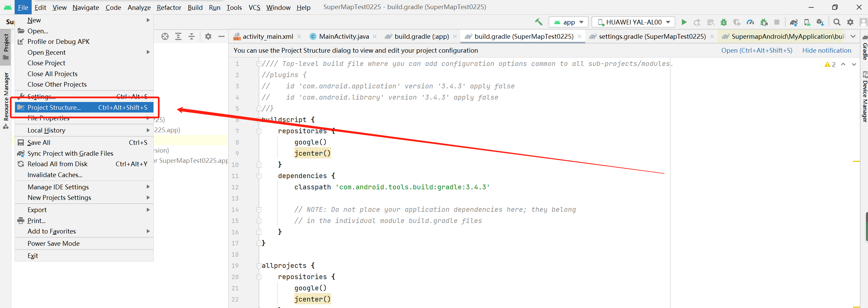Viewport: 868px width, 308px height.
Task: Select Profile or Debug APK
Action: point(84,41)
